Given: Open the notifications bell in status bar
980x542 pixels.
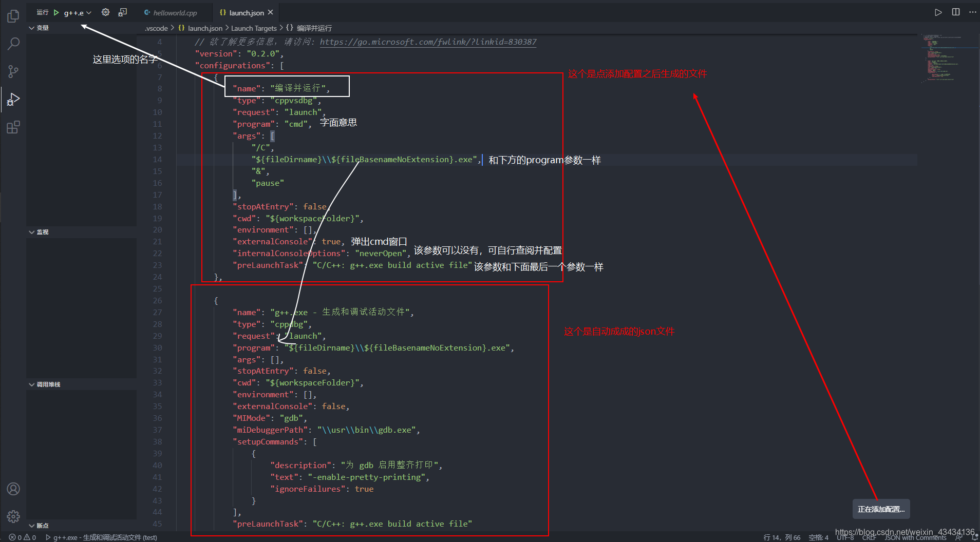Looking at the screenshot, I should pos(975,537).
